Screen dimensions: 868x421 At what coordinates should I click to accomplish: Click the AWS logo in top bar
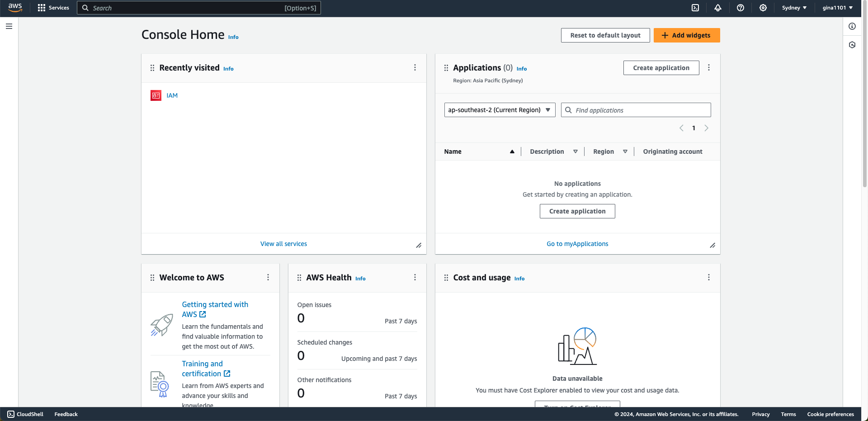click(x=15, y=8)
